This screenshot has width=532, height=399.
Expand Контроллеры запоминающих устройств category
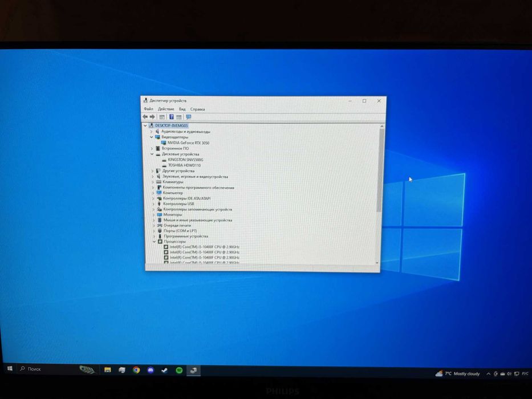(153, 209)
